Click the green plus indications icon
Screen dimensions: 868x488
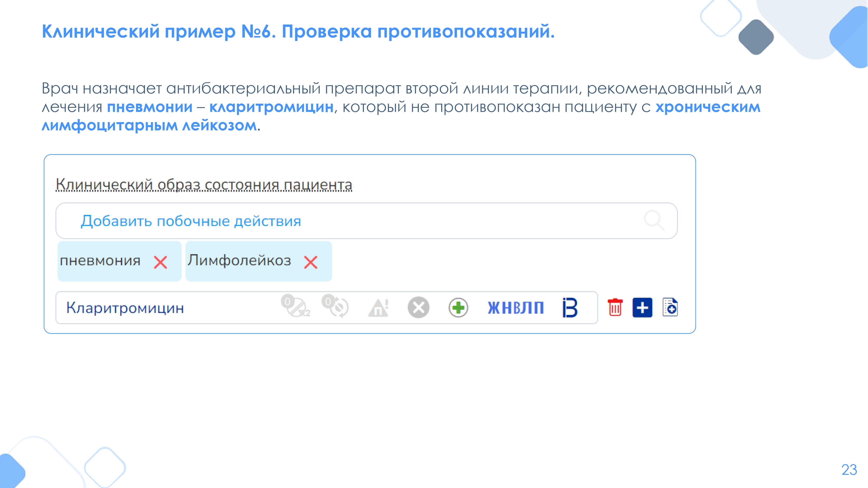pos(458,308)
